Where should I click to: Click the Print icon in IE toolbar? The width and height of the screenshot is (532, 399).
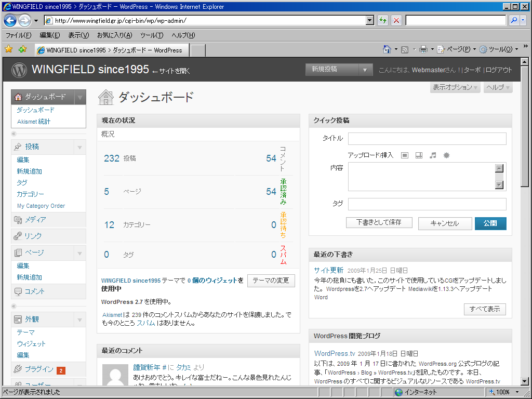[423, 49]
